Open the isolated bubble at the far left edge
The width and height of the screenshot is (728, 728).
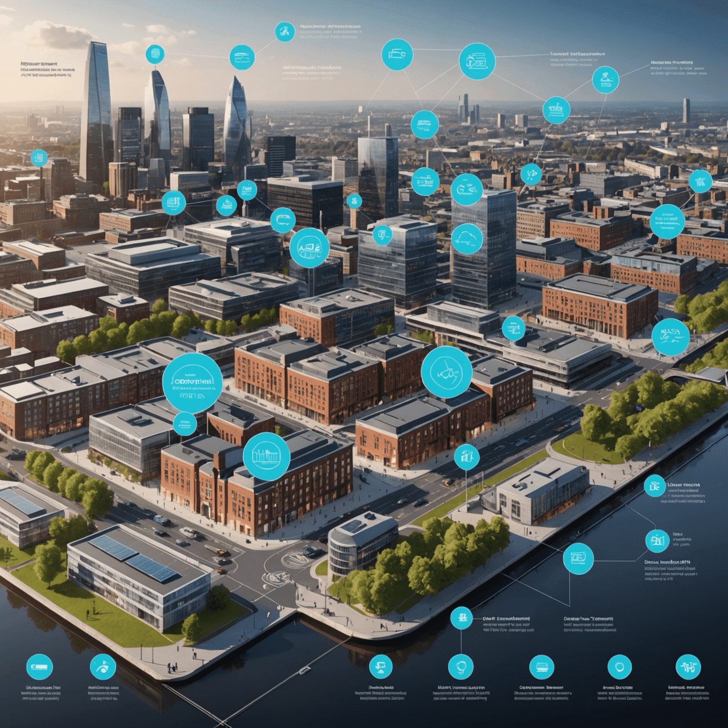point(39,158)
